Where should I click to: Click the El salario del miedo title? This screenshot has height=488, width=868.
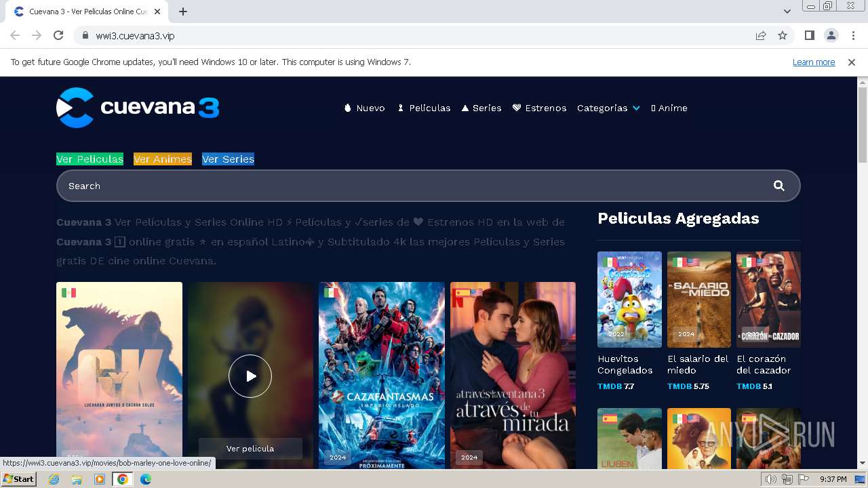[x=698, y=365]
